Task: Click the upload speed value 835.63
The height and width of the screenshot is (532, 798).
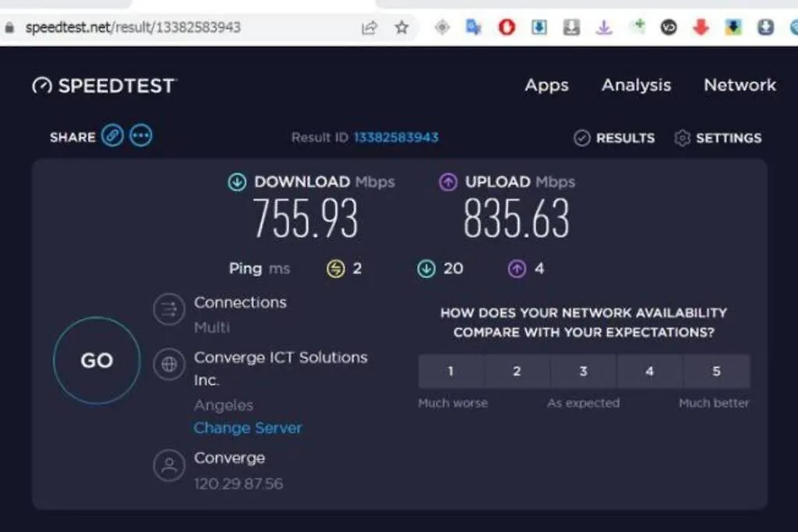Action: point(516,218)
